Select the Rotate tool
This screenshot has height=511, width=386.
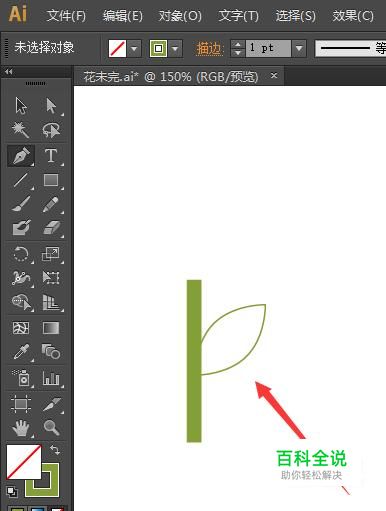point(21,254)
